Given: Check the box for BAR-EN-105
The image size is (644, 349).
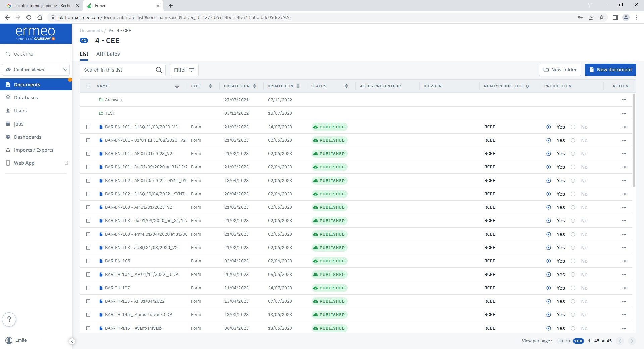Looking at the screenshot, I should 88,261.
